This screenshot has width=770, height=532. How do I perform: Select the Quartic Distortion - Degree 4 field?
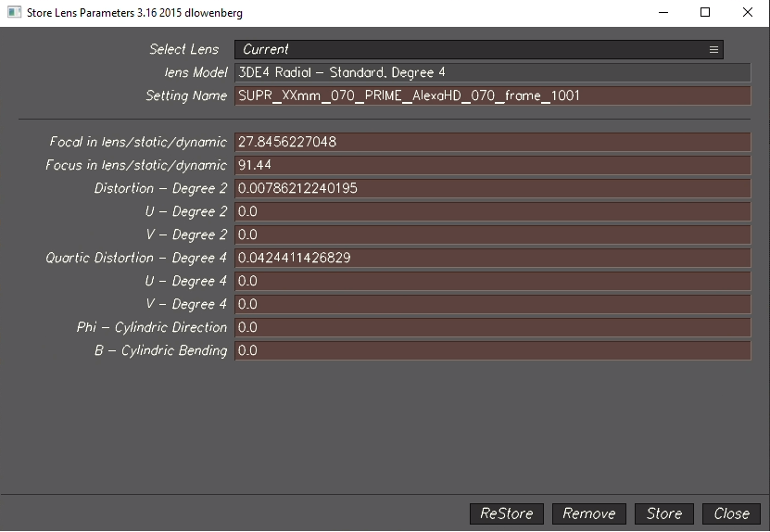click(x=491, y=258)
